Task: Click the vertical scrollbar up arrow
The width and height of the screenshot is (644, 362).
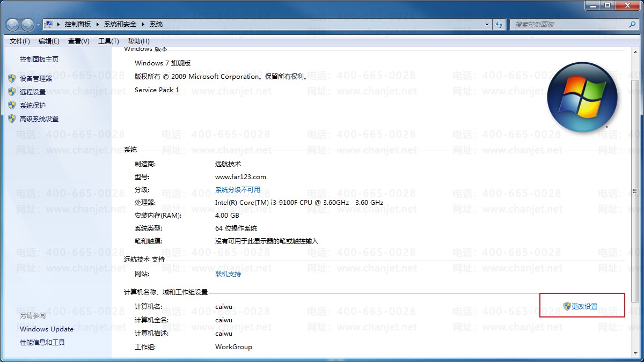Action: tap(635, 53)
